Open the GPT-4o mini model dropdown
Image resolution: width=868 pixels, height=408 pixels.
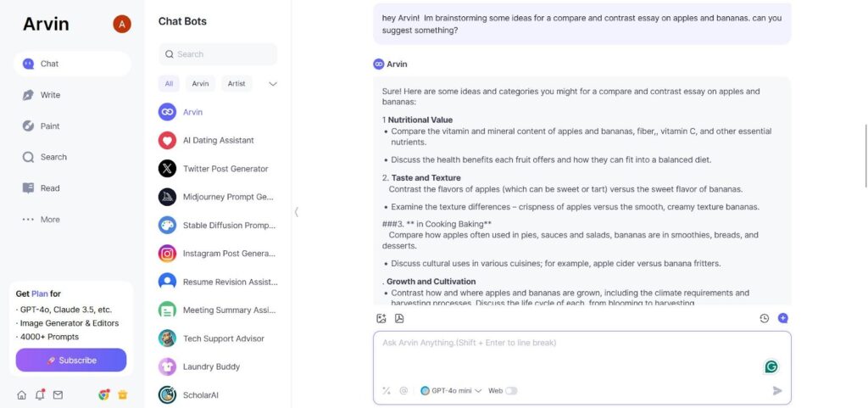451,391
